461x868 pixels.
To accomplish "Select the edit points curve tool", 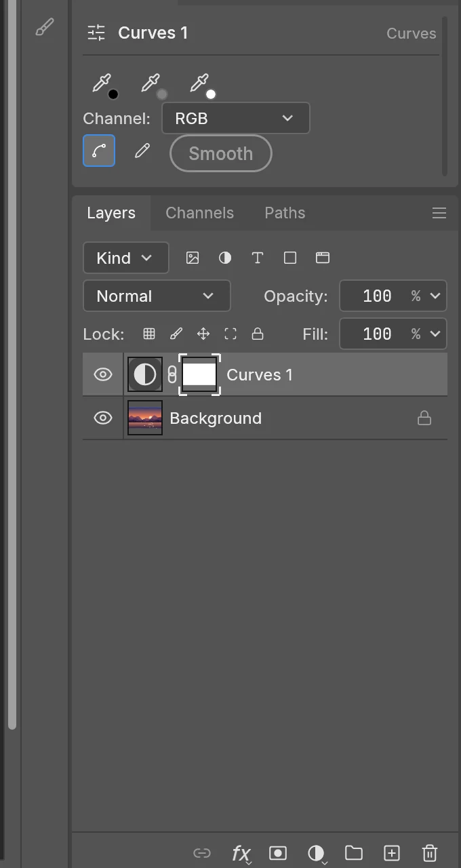I will click(x=99, y=151).
